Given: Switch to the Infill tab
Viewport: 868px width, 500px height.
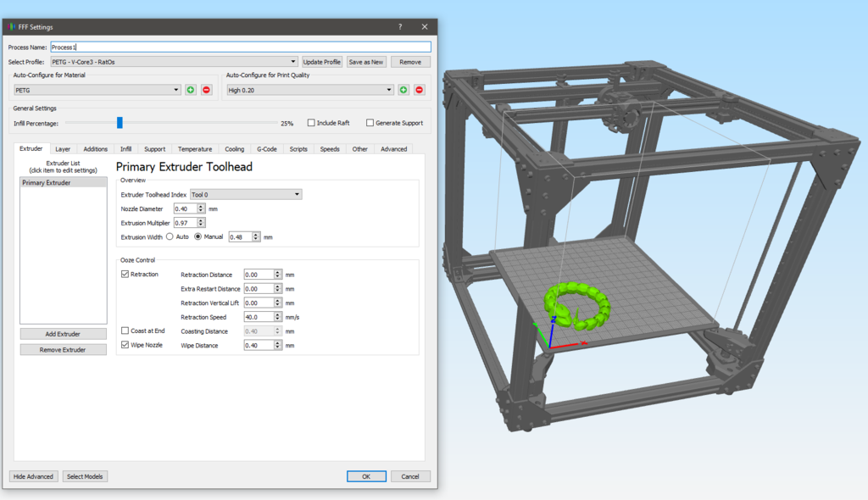Looking at the screenshot, I should (x=125, y=149).
